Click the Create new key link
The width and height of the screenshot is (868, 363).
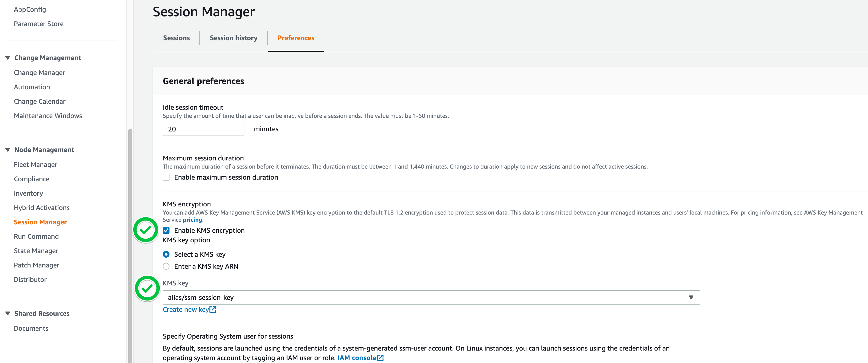point(186,309)
